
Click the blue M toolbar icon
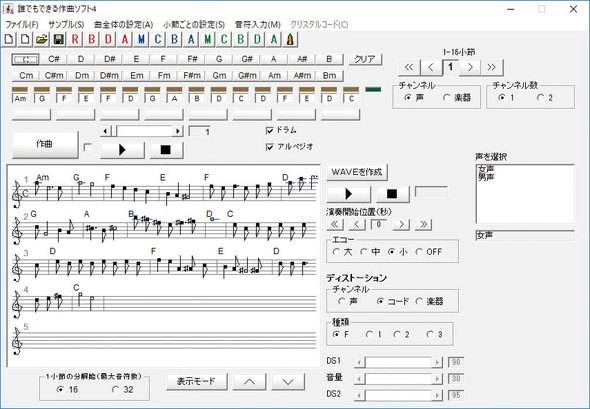coord(141,39)
